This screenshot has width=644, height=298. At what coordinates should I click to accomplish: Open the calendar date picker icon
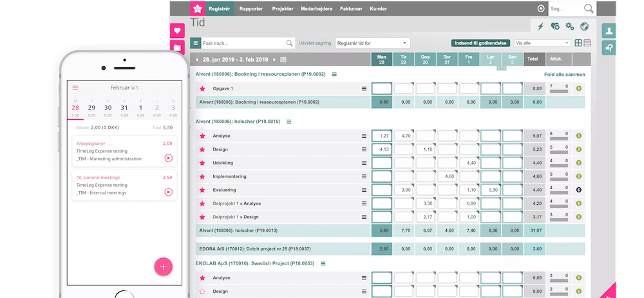coord(283,59)
